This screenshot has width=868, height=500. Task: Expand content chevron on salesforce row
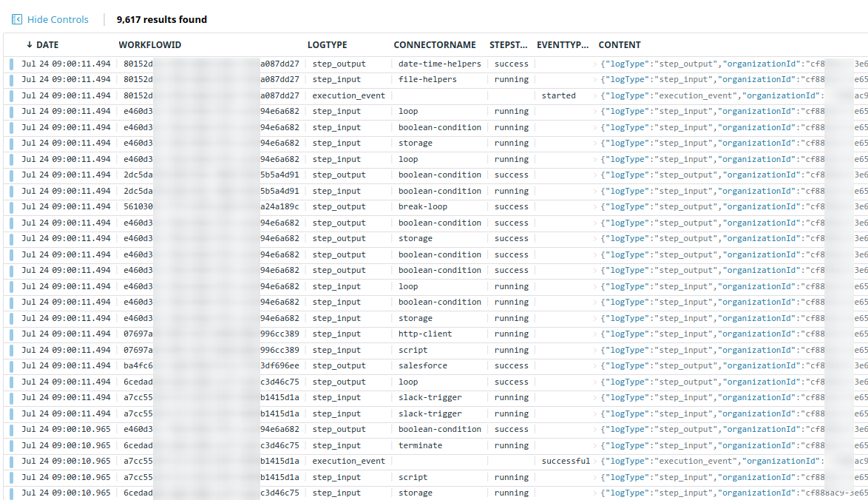point(597,366)
